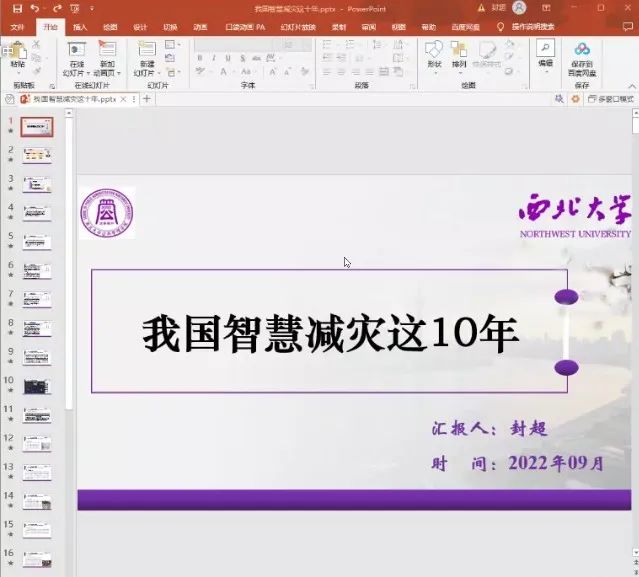Click the Editing (编辑) search icon
The image size is (639, 577).
pos(545,50)
